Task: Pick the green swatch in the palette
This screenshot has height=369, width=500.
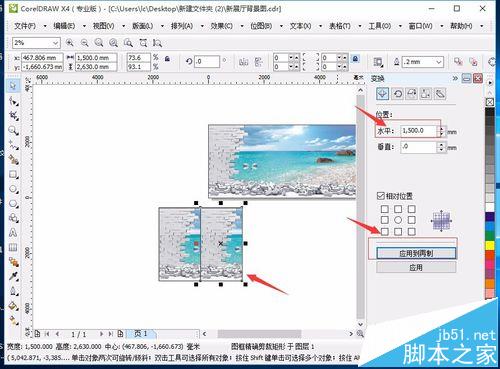Action: pyautogui.click(x=490, y=236)
